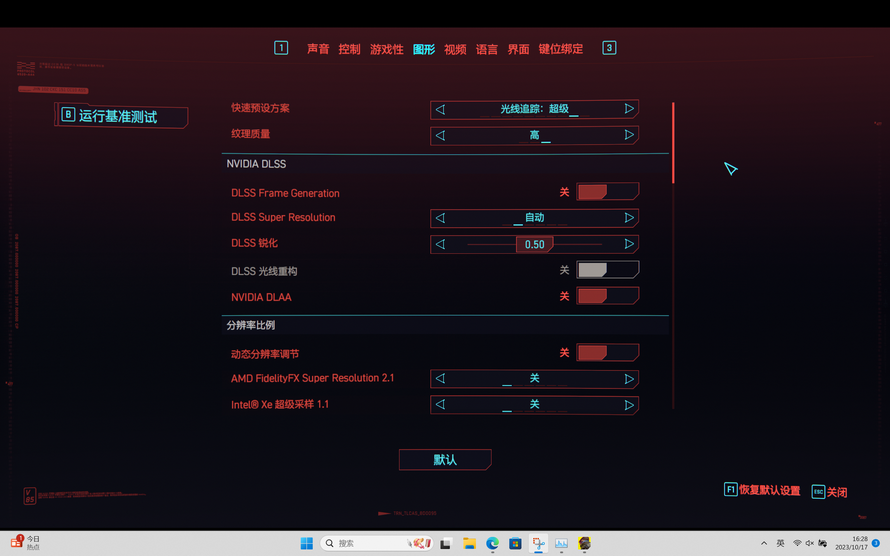This screenshot has width=890, height=556.
Task: Click left arrow of Intel Xe 超级采样
Action: [x=440, y=405]
